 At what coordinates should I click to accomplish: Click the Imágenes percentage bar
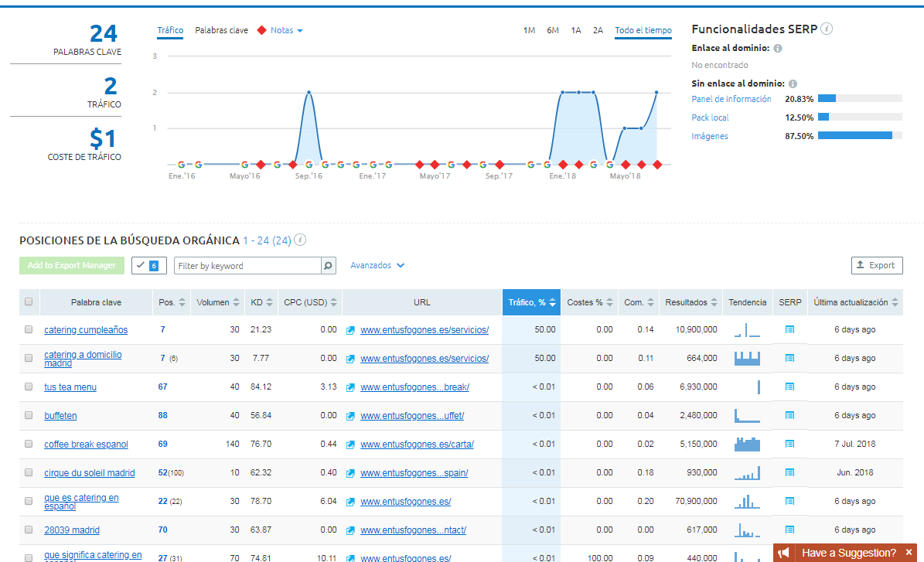pyautogui.click(x=859, y=136)
